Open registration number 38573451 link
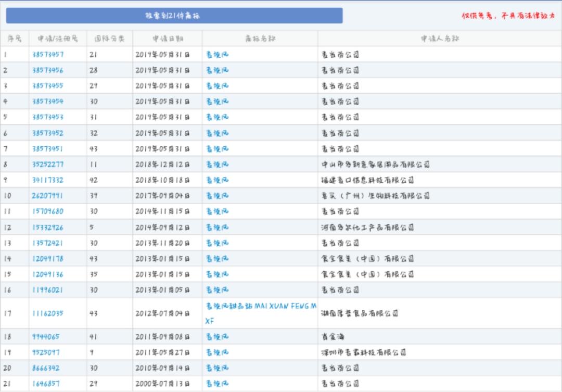 tap(48, 149)
